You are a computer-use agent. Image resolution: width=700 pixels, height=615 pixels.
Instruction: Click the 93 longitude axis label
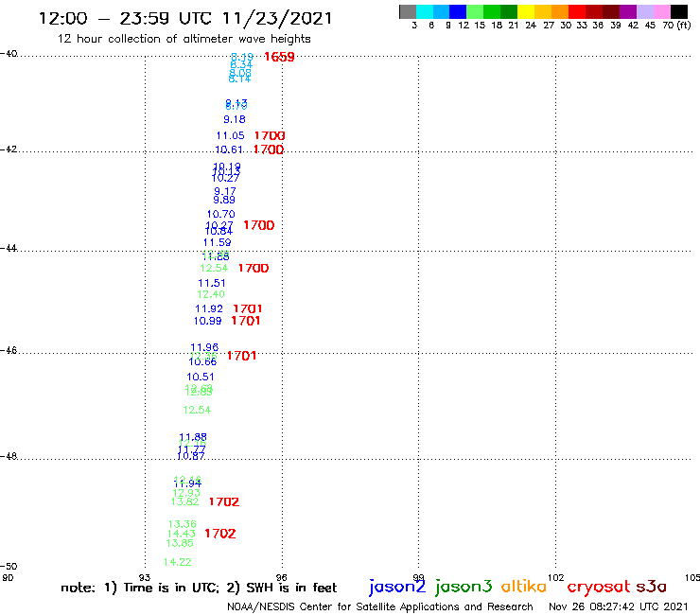click(145, 577)
